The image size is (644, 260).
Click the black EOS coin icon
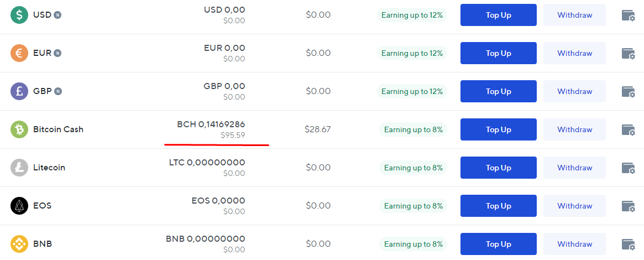[x=19, y=206]
